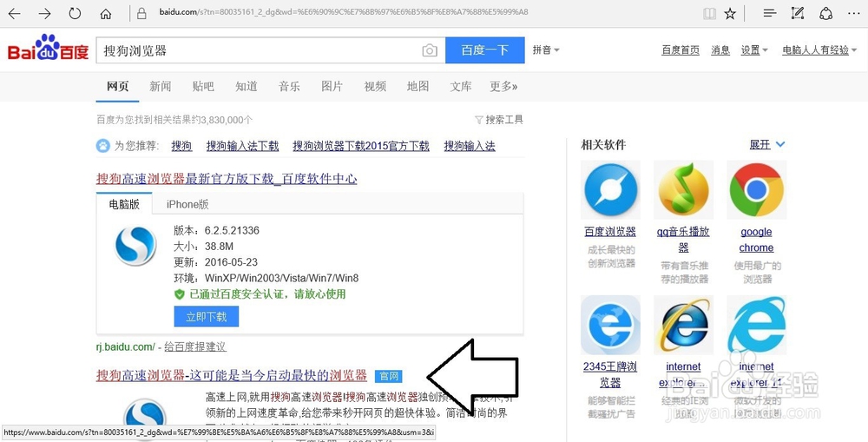Select the iPhone版 tab
The height and width of the screenshot is (442, 868).
pyautogui.click(x=187, y=204)
